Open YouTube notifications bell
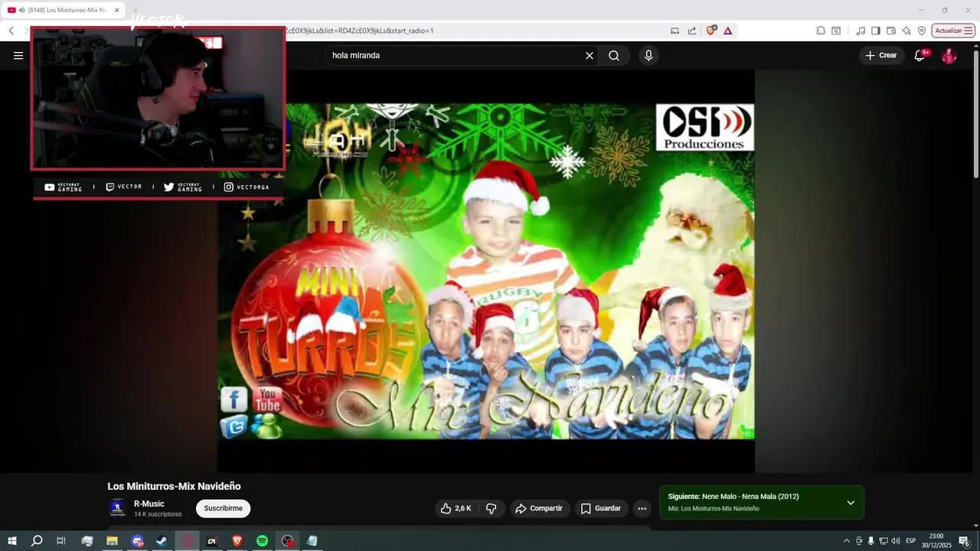The width and height of the screenshot is (980, 551). (x=920, y=55)
